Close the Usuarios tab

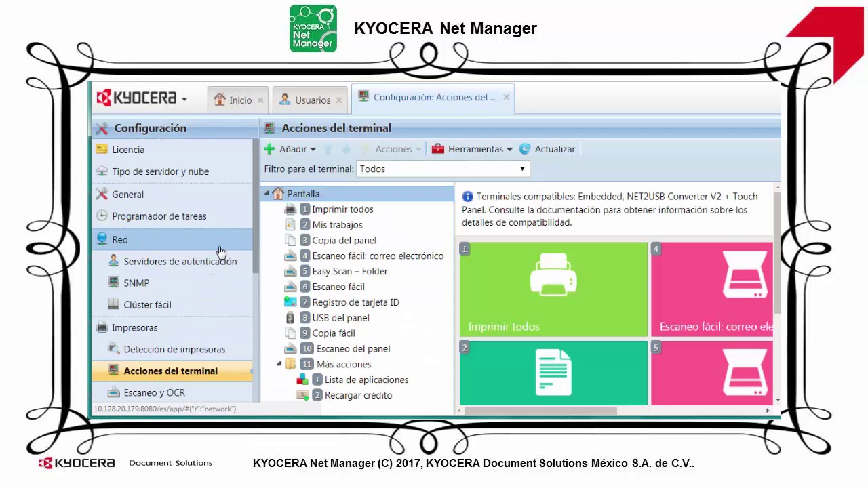coord(339,100)
